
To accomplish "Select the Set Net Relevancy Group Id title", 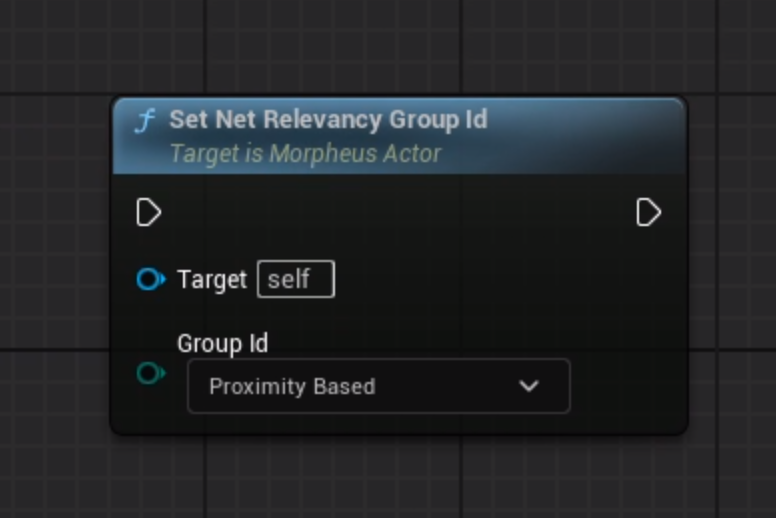I will click(x=327, y=120).
